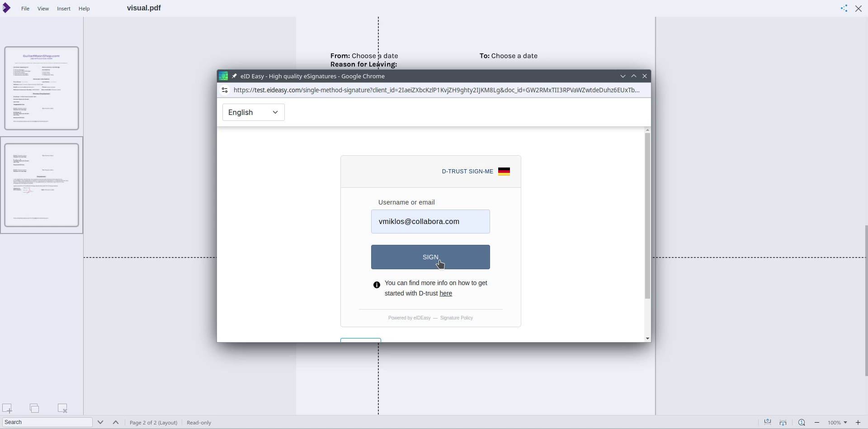868x429 pixels.
Task: Click the visual.pdf document title
Action: pos(144,8)
